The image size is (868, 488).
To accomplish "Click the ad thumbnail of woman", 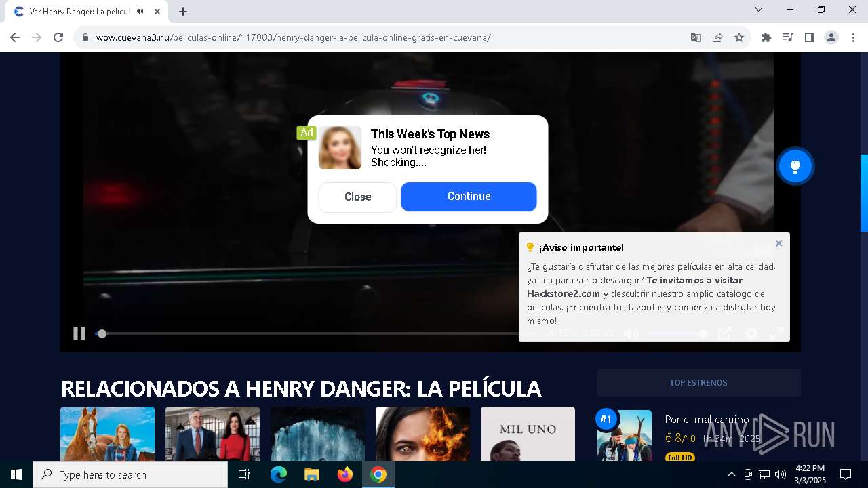I will pyautogui.click(x=340, y=148).
